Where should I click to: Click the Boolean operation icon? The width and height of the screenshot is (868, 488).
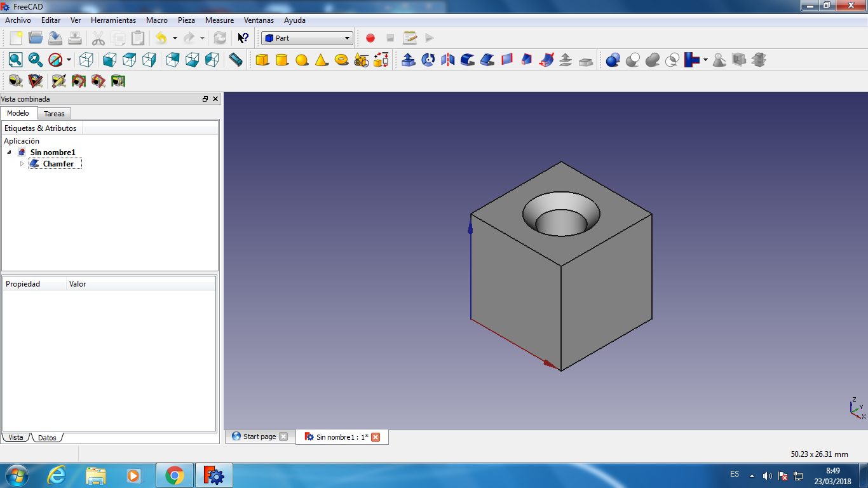tap(613, 60)
